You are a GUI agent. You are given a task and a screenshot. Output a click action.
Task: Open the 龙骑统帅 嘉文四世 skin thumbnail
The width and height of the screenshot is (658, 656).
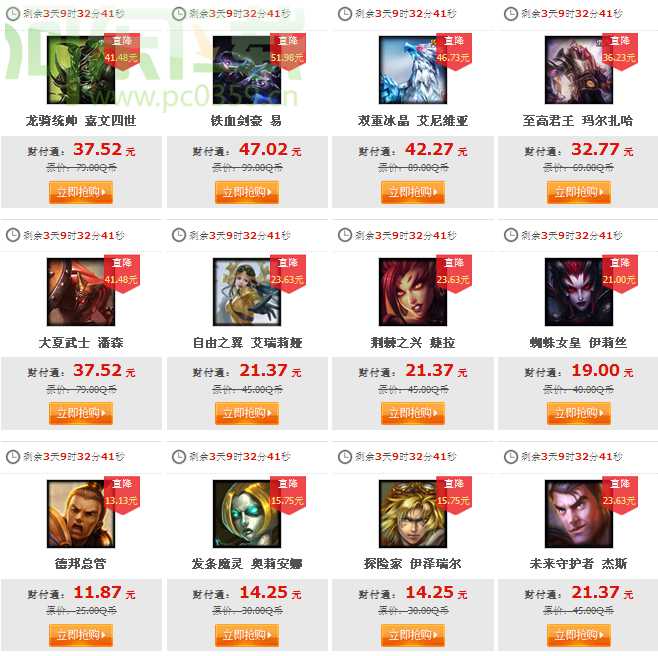coord(81,70)
